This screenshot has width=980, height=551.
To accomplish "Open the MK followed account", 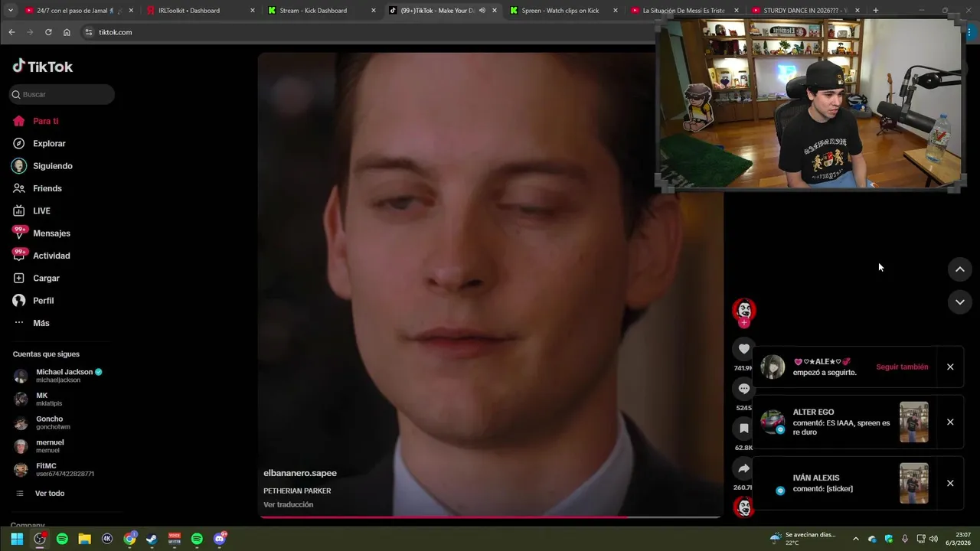I will coord(38,399).
